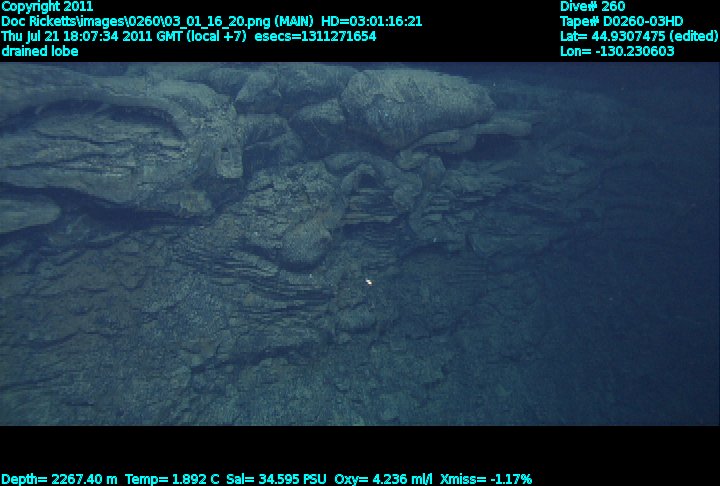Select the Lon= -130.230603 reading
This screenshot has height=486, width=720.
coord(617,51)
